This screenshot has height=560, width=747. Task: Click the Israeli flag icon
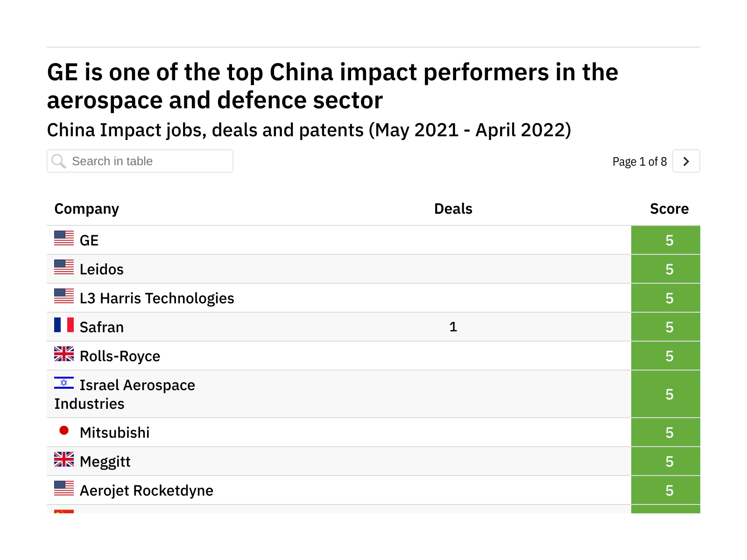(x=64, y=383)
